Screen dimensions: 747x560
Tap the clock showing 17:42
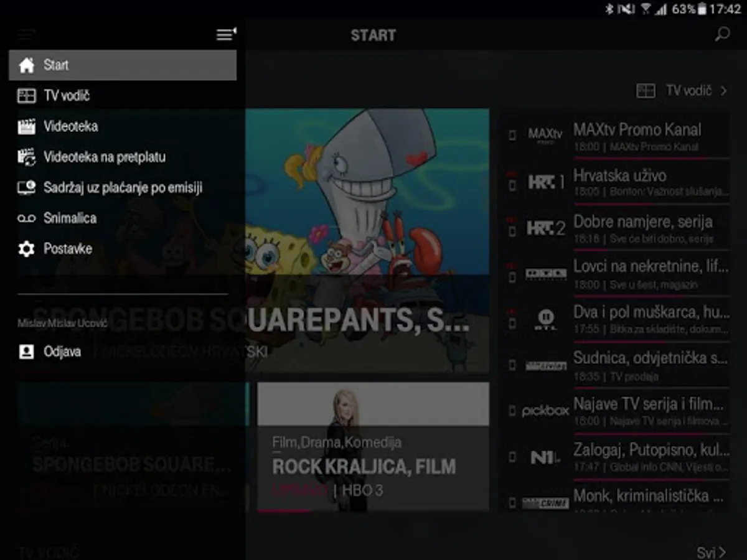click(725, 9)
